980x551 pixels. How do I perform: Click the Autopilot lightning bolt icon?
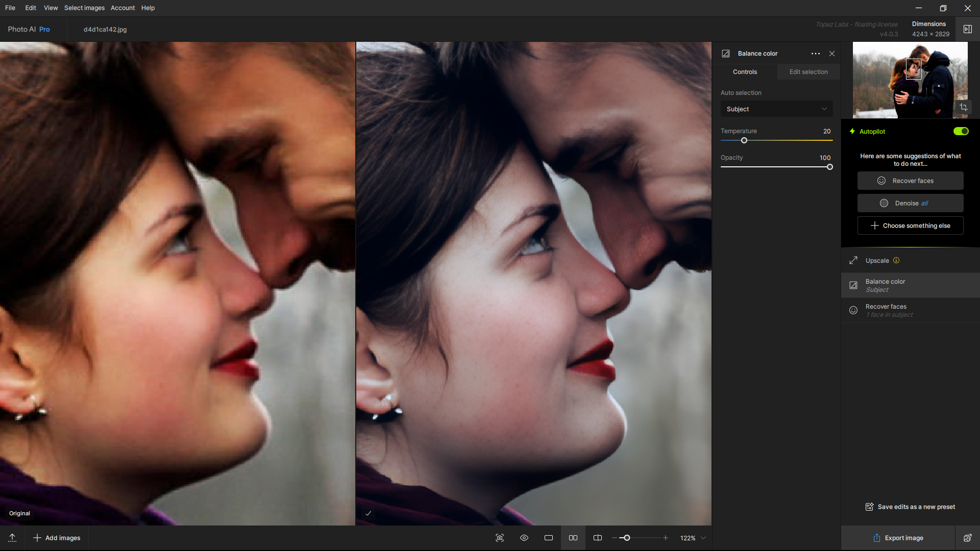point(852,131)
